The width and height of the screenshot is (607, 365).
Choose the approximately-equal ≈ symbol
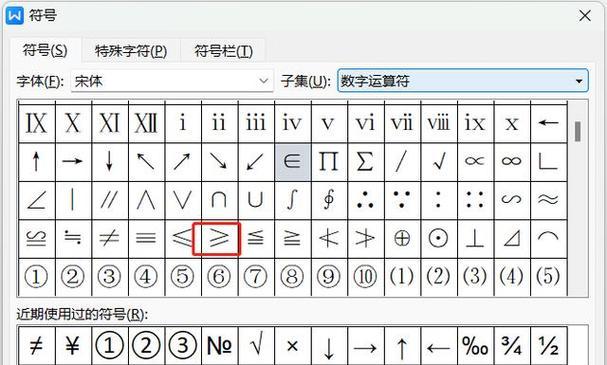pyautogui.click(x=549, y=200)
